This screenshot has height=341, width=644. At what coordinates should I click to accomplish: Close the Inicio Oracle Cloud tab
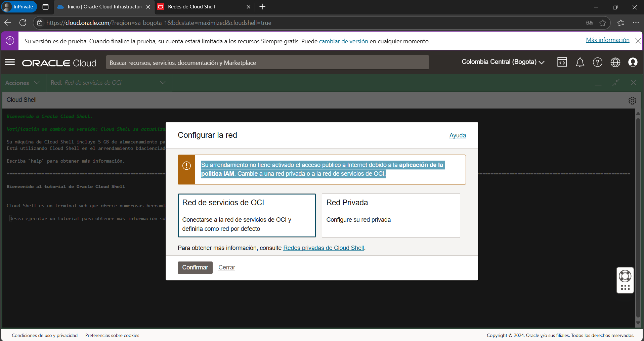point(148,7)
